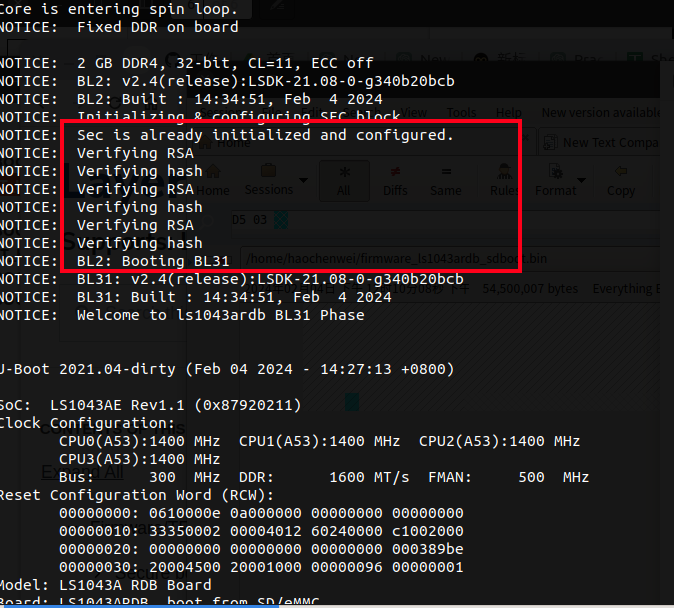Expand the Format dropdown arrow
Screen dimensions: 674x608
582,180
